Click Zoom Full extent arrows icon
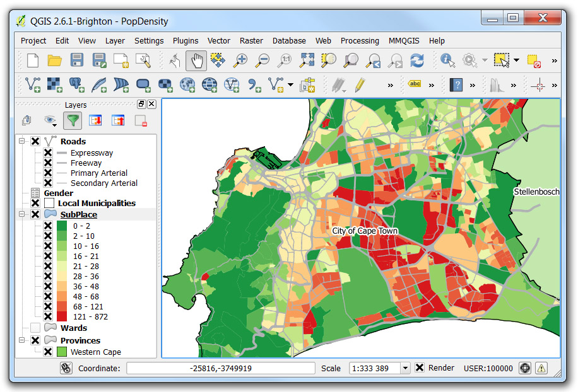This screenshot has width=578, height=392. (x=307, y=61)
